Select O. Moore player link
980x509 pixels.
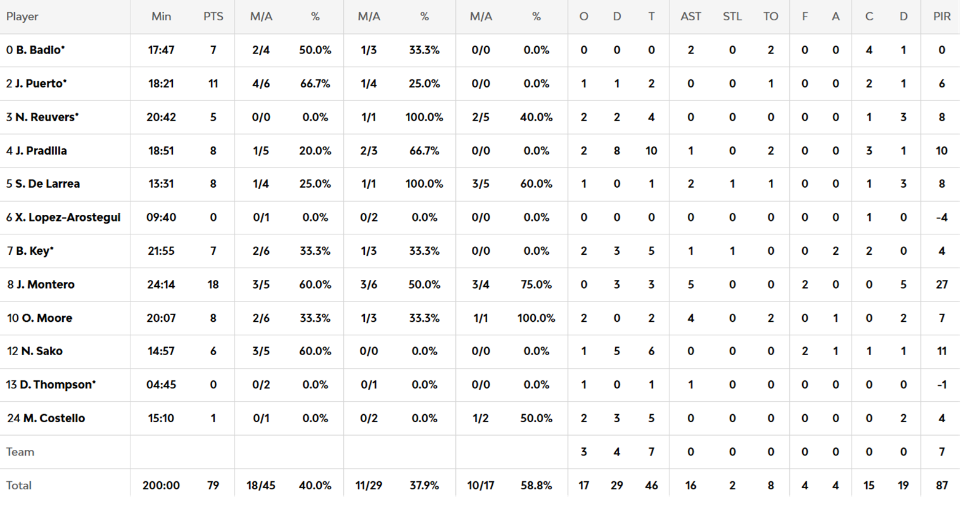pos(47,318)
